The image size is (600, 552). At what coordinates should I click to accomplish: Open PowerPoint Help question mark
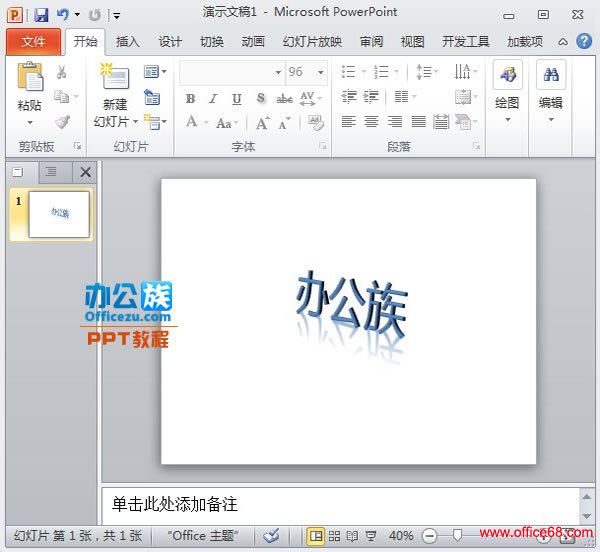click(584, 41)
